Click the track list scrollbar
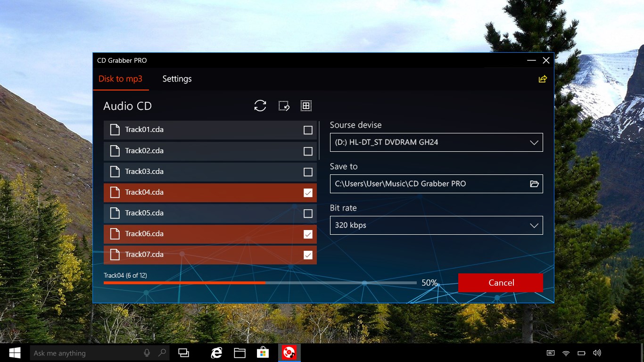 [319, 140]
